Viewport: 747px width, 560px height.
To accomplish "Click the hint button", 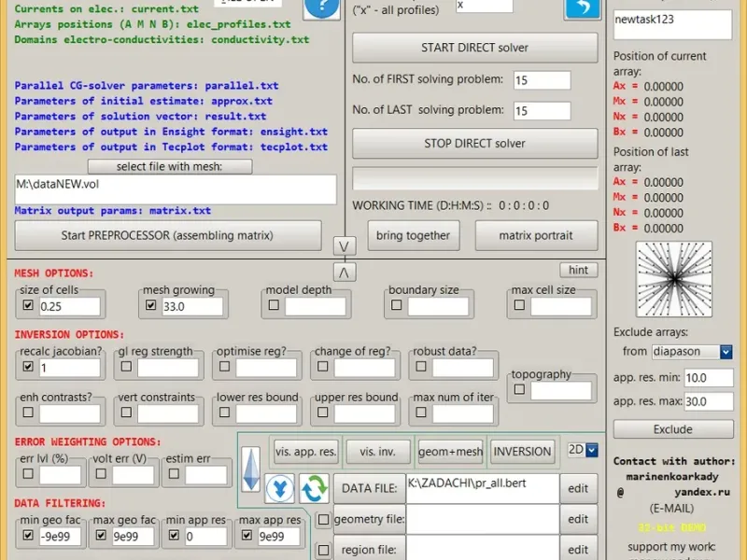I will 578,270.
